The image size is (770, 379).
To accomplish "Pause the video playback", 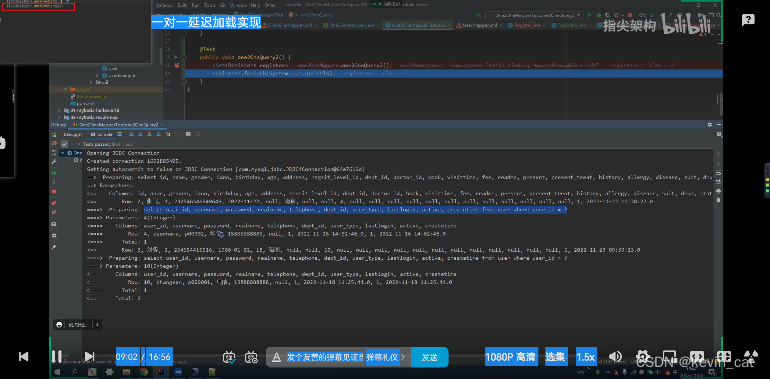I will point(56,356).
